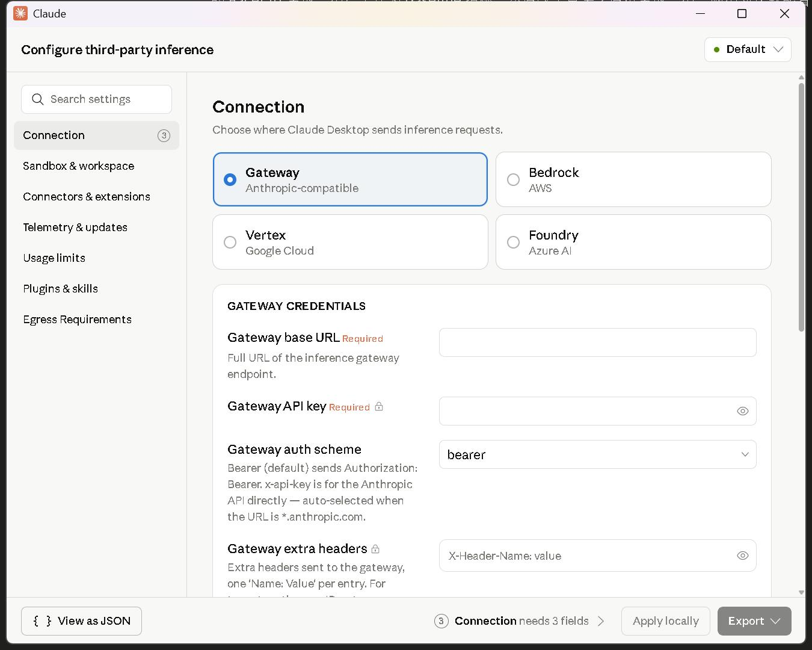Image resolution: width=812 pixels, height=650 pixels.
Task: Click the lock icon beside Gateway extra headers
Action: 375,549
